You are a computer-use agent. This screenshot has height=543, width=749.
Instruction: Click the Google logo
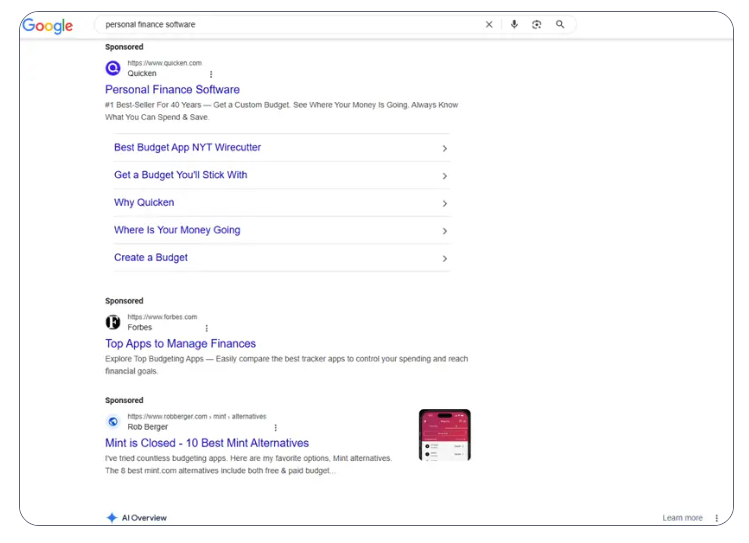pyautogui.click(x=47, y=26)
